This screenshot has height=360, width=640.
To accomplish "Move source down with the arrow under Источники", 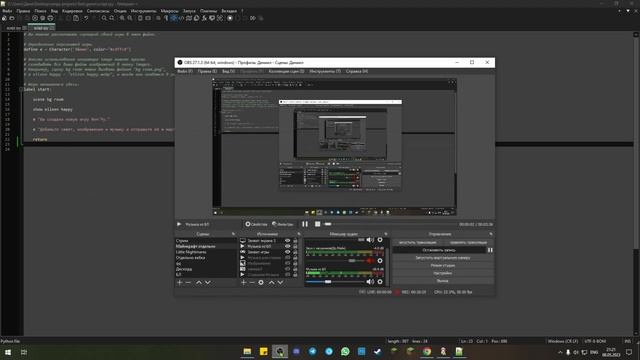I will tap(280, 282).
